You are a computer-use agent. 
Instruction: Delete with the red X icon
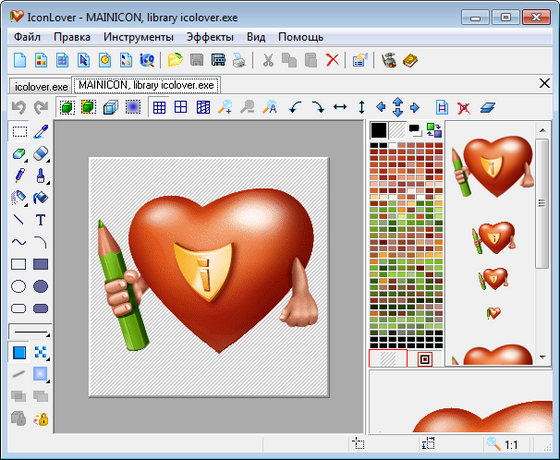332,60
